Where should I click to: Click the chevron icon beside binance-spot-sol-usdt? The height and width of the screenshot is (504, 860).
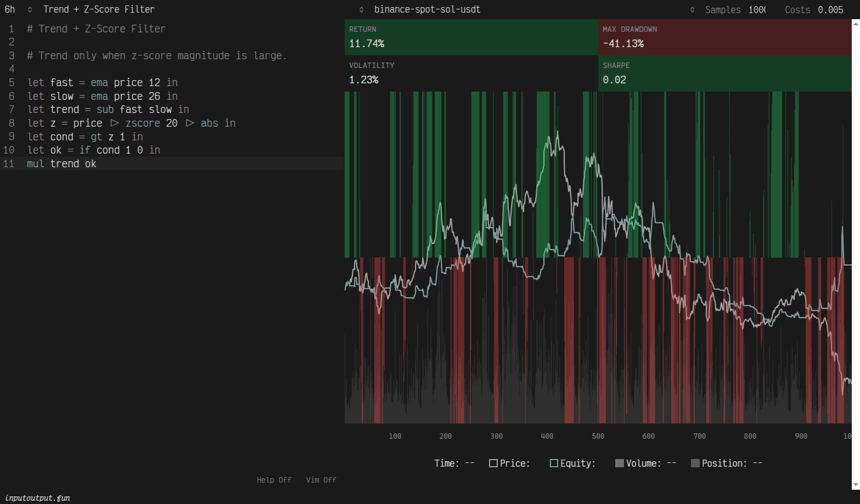coord(361,10)
